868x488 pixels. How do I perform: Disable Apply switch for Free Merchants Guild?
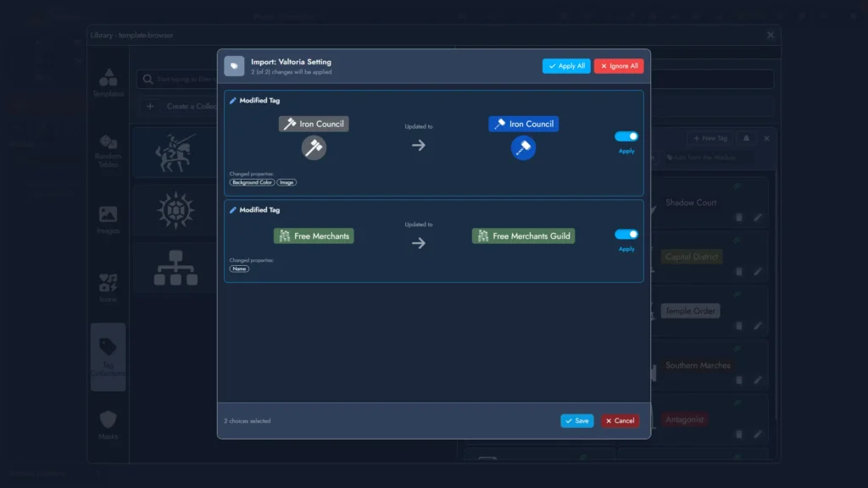pyautogui.click(x=626, y=235)
